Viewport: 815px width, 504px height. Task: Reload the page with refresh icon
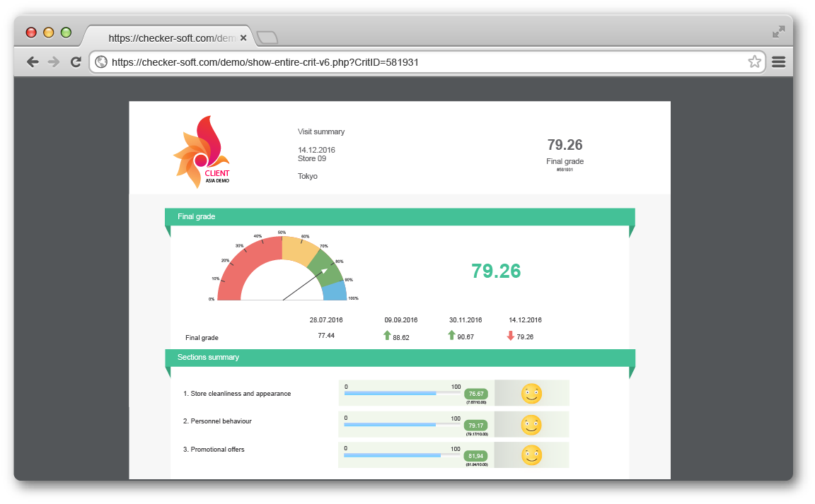(x=76, y=62)
